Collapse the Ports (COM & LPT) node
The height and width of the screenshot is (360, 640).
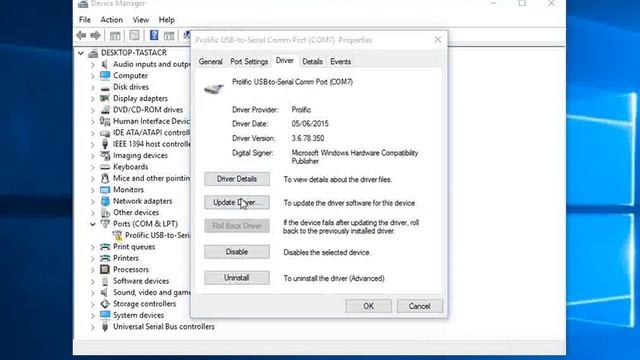[93, 224]
